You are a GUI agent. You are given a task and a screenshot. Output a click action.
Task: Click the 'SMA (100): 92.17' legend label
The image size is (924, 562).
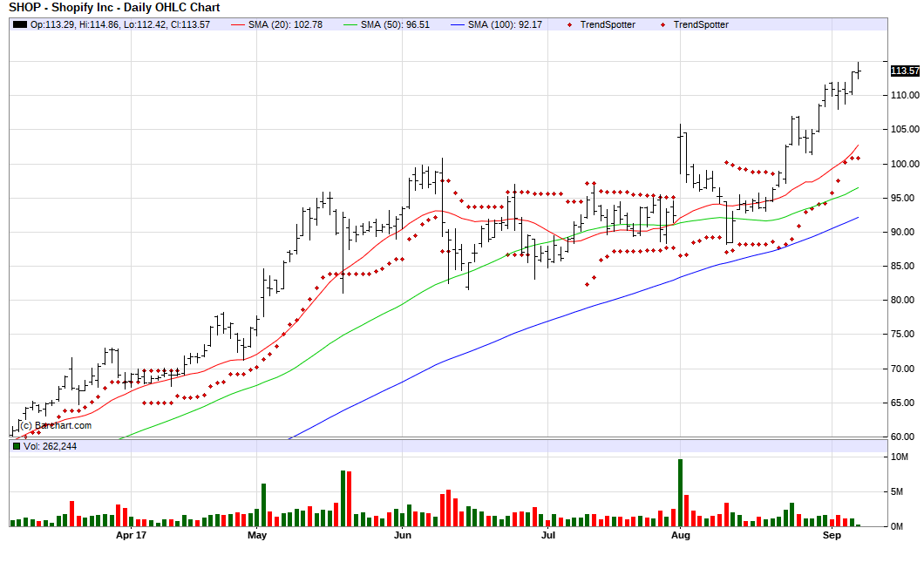(x=505, y=24)
